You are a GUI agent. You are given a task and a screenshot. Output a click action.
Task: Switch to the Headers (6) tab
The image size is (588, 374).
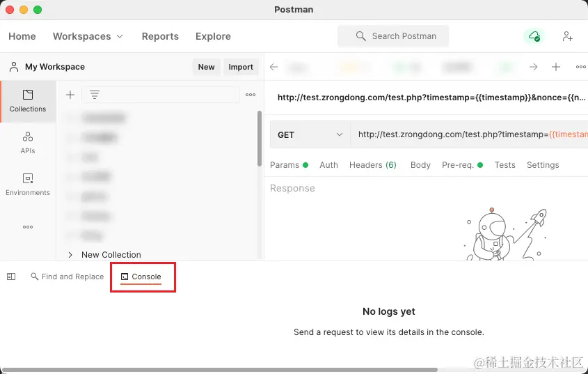click(373, 165)
